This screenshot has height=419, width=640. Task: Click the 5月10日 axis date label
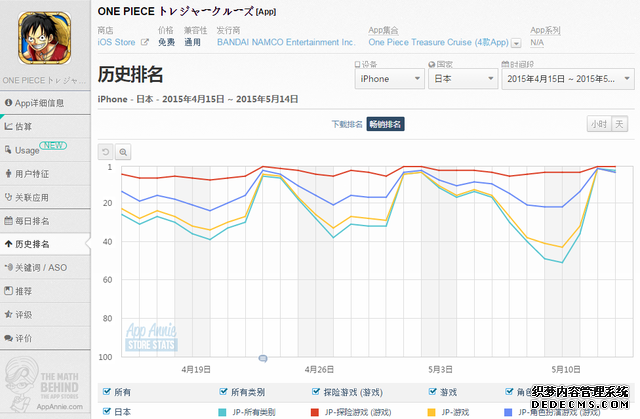[566, 370]
